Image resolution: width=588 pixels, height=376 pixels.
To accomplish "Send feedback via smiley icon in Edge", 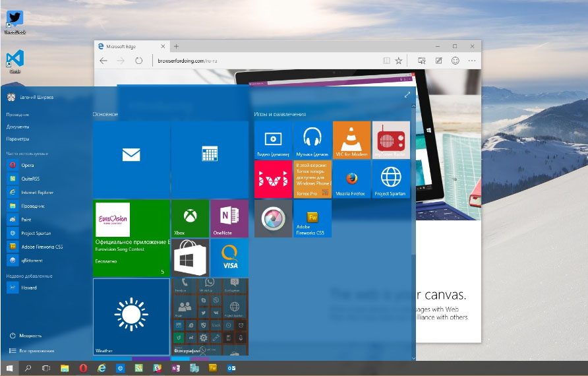I will tap(456, 61).
